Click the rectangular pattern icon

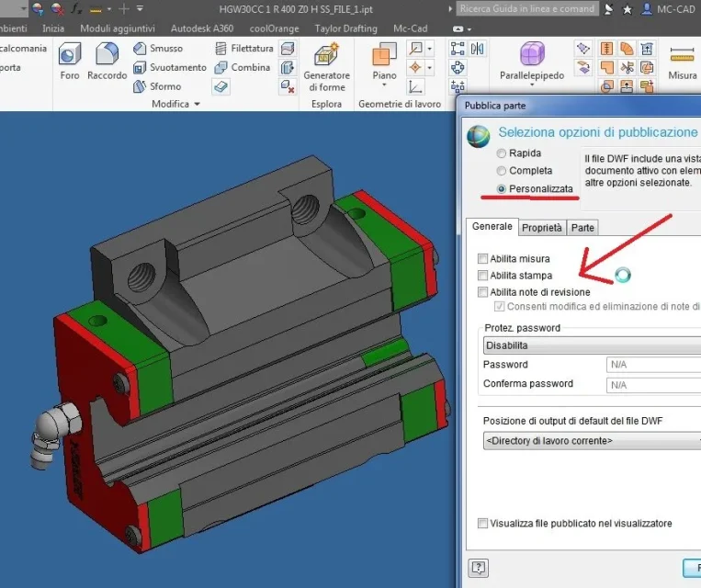click(x=458, y=49)
